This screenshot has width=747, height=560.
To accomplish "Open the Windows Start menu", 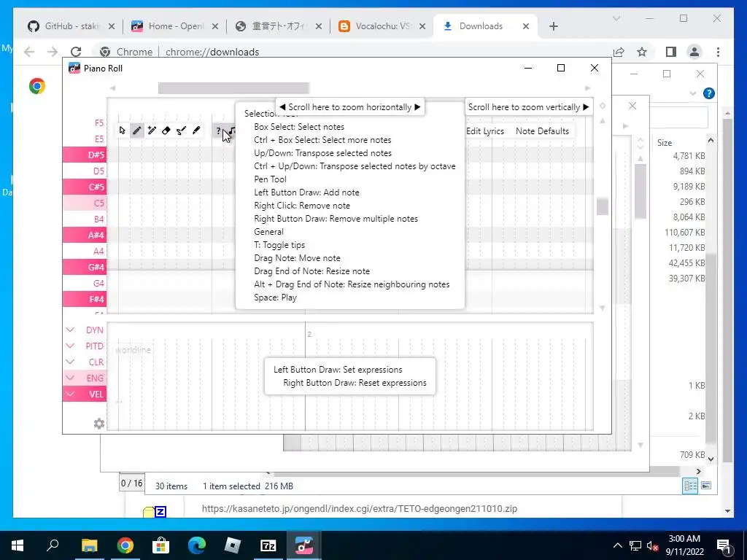I will click(18, 545).
